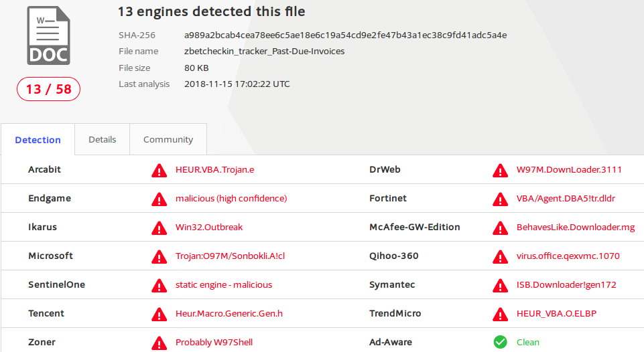The height and width of the screenshot is (352, 644).
Task: Click the Zoner engine name
Action: [x=42, y=342]
